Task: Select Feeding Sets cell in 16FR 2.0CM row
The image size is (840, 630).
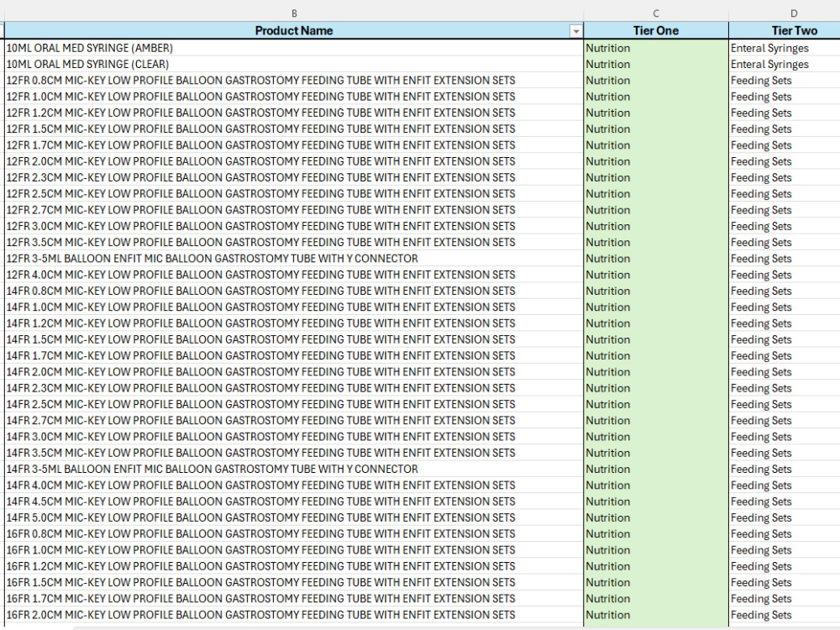Action: pos(785,615)
